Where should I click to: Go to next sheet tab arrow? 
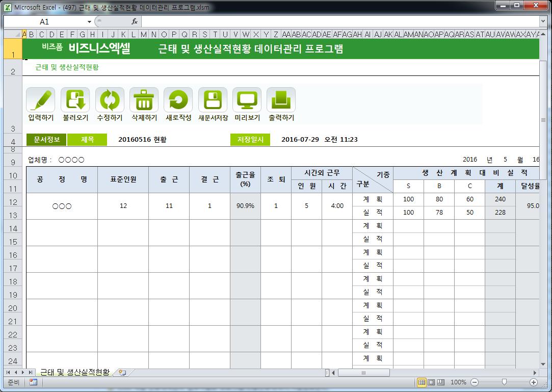23,372
